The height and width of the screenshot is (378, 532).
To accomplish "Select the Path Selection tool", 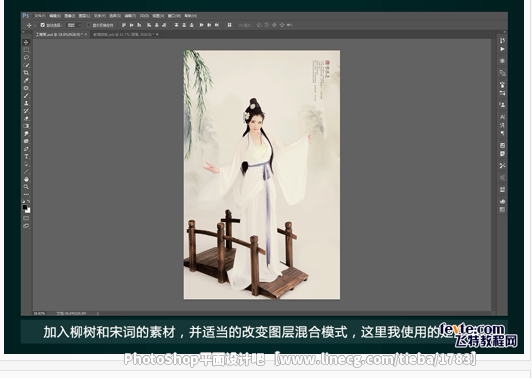I will click(26, 164).
